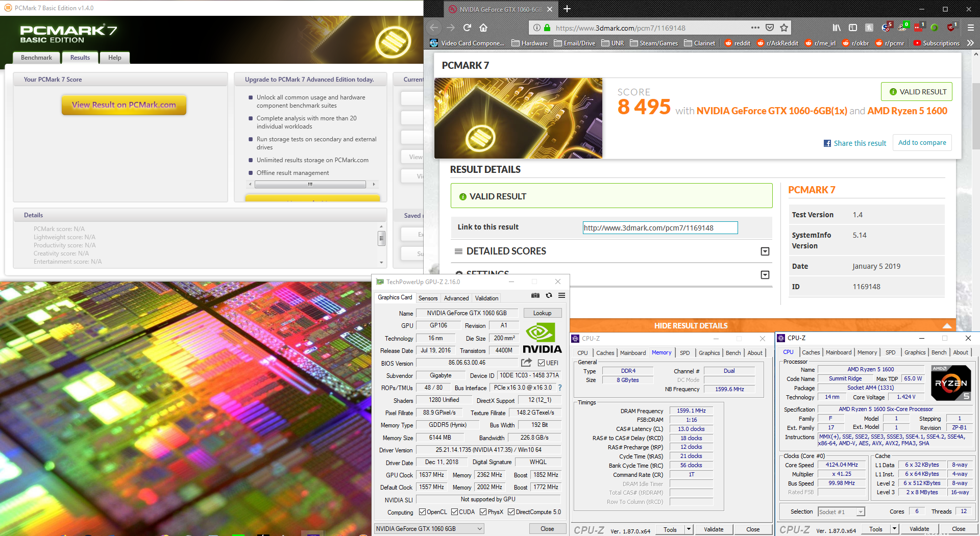Open the Hardware bookmarks folder
Image resolution: width=980 pixels, height=536 pixels.
coord(529,43)
